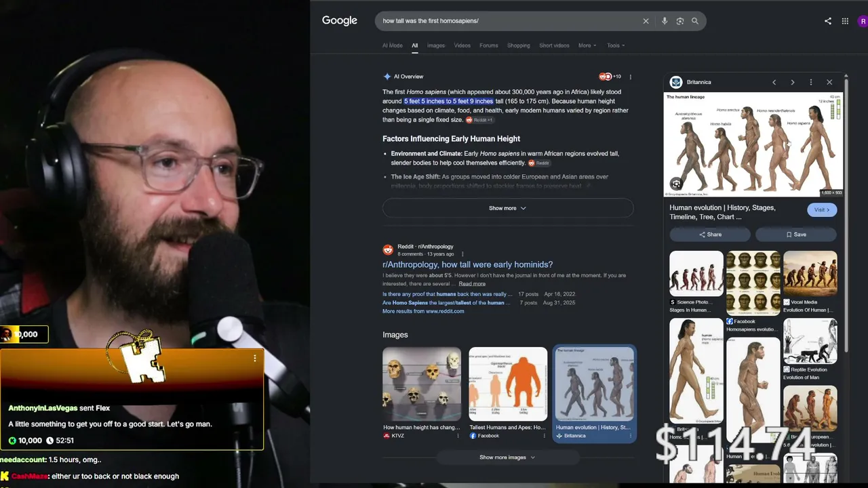The height and width of the screenshot is (488, 868).
Task: Click 'Human evolution | History, Stages' panel title
Action: (722, 212)
